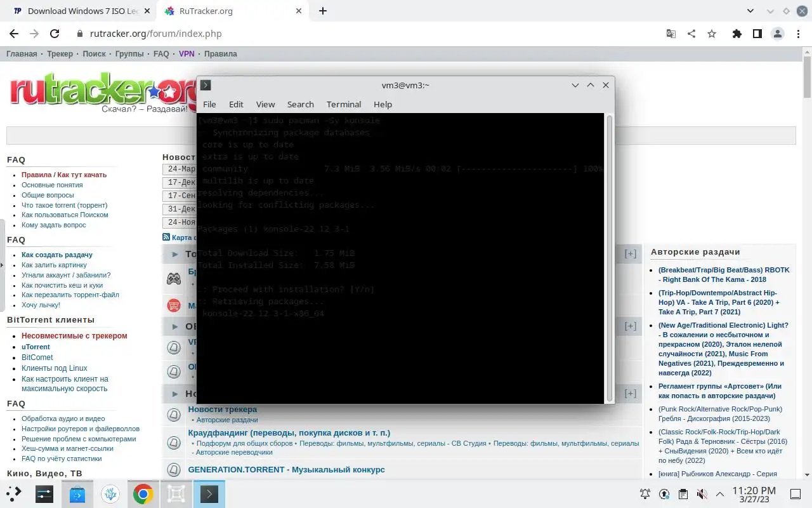Collapse the category starting with Но

point(176,394)
